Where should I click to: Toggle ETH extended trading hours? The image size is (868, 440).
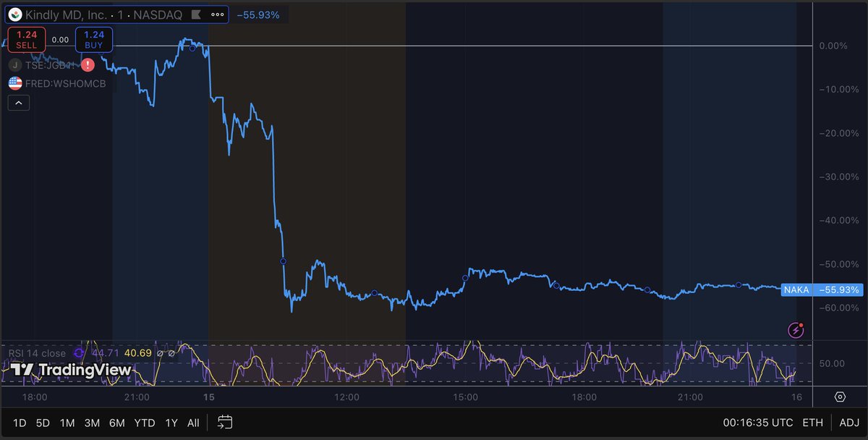click(x=812, y=422)
